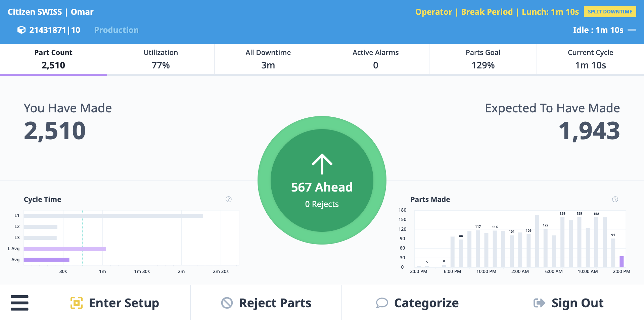Click the part number 21431871|10
Viewport: 644px width, 320px height.
(x=54, y=30)
